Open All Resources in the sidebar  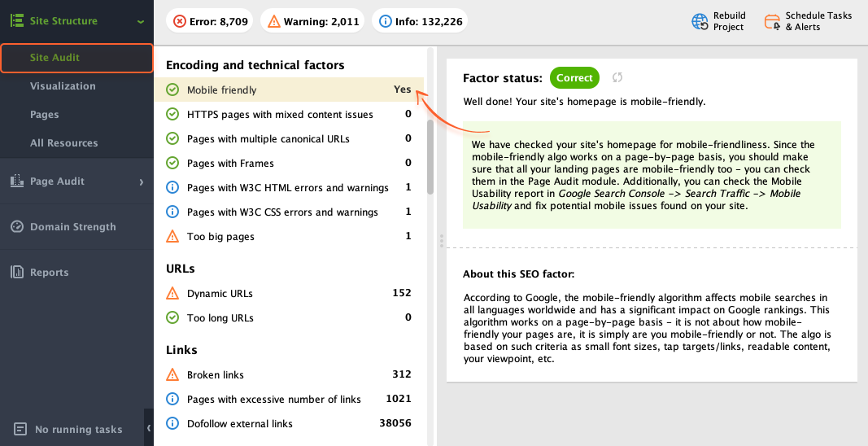pos(63,143)
